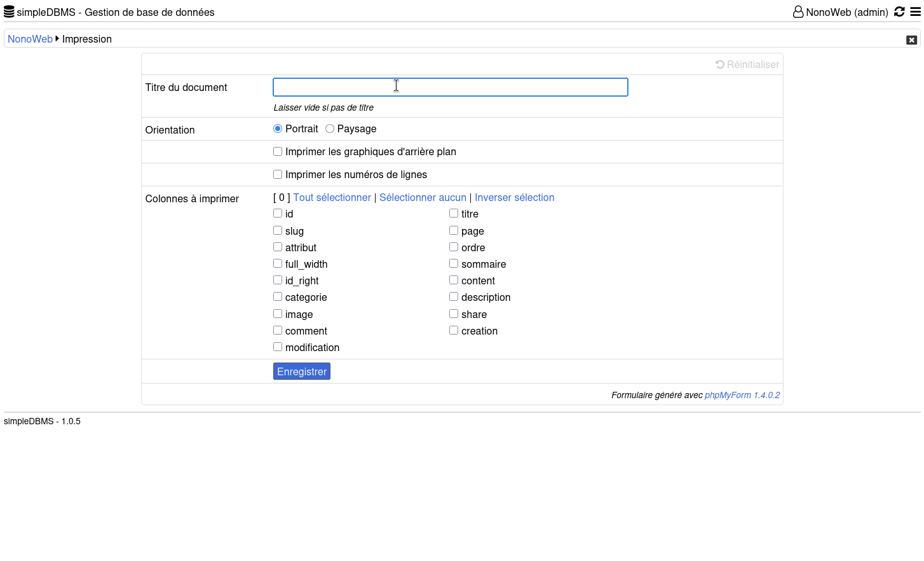Enable printing background graphics checkbox

(x=278, y=151)
